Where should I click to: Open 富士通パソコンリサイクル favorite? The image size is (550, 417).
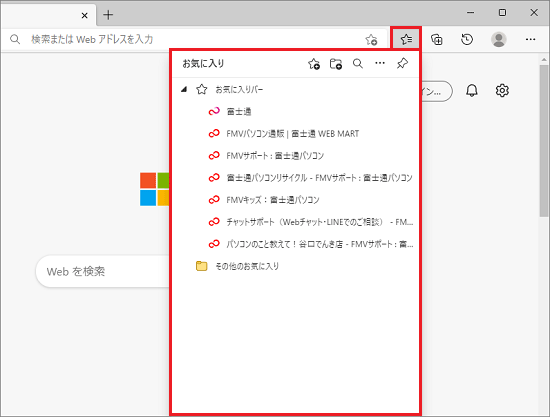[296, 177]
